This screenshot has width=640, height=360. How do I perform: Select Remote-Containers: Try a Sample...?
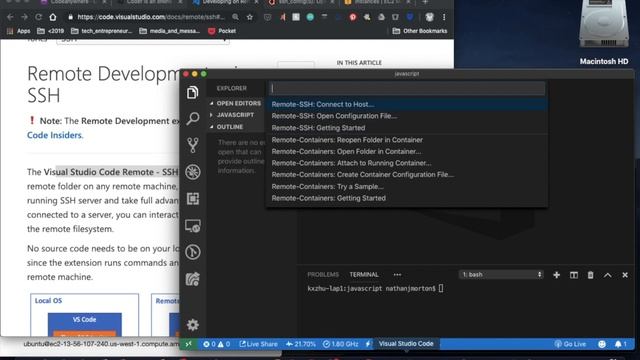[407, 187]
